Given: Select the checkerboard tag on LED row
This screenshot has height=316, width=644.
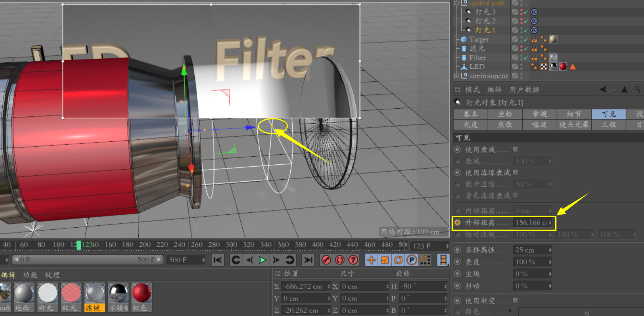Looking at the screenshot, I should tap(544, 67).
